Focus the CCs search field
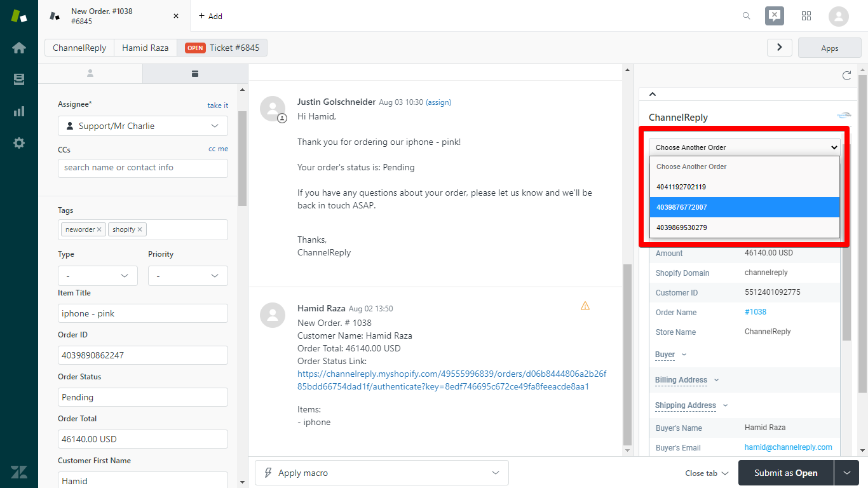The width and height of the screenshot is (868, 488). [143, 168]
